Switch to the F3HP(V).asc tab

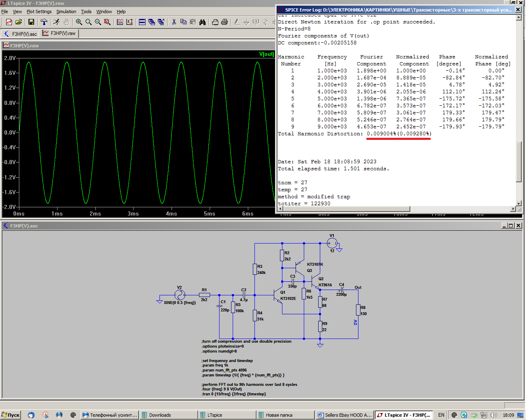click(20, 34)
